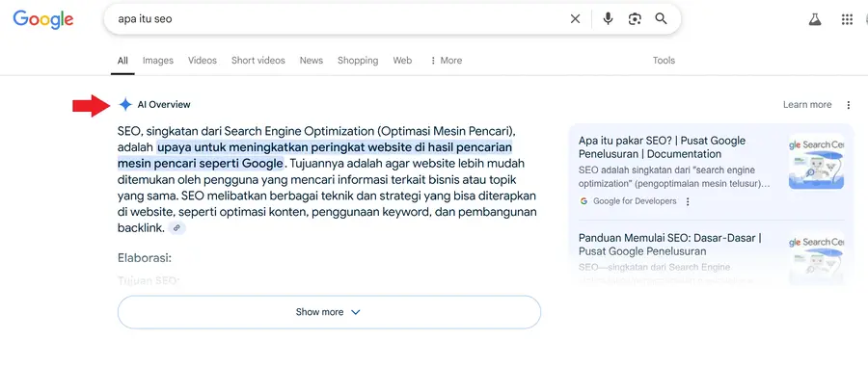Screen dimensions: 868x366
Task: Click the 'Google for Developers' source label
Action: coord(635,201)
